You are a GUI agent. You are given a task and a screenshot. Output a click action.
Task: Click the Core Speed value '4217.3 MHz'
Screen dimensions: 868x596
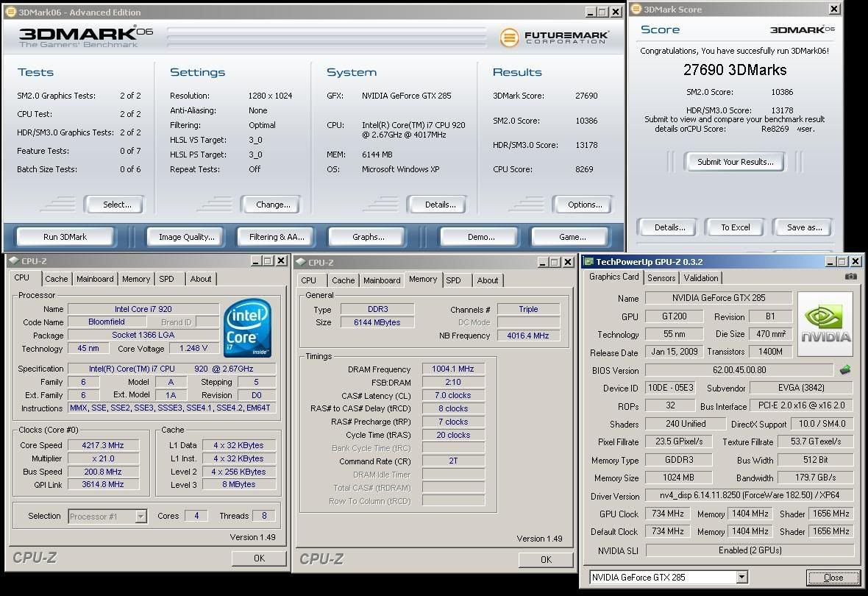click(x=103, y=445)
